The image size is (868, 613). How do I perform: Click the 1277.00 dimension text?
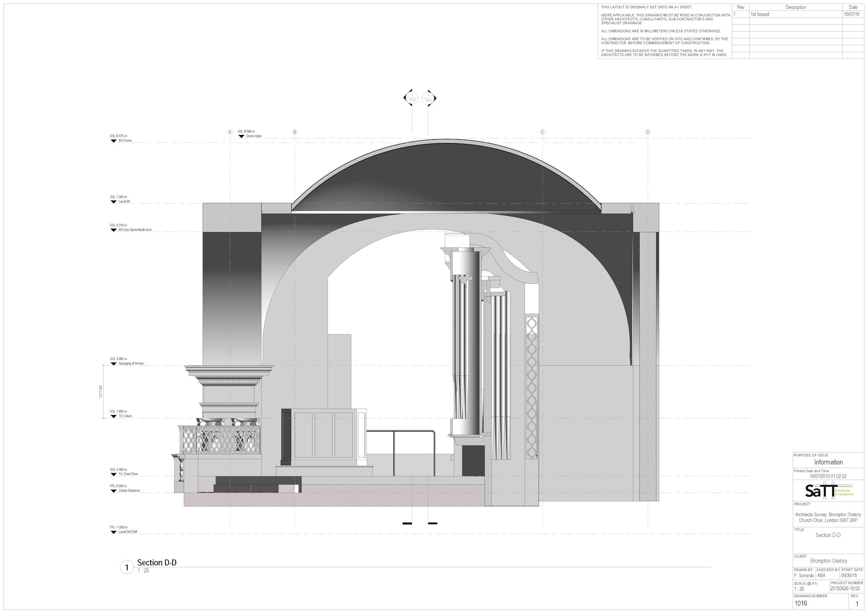click(101, 391)
